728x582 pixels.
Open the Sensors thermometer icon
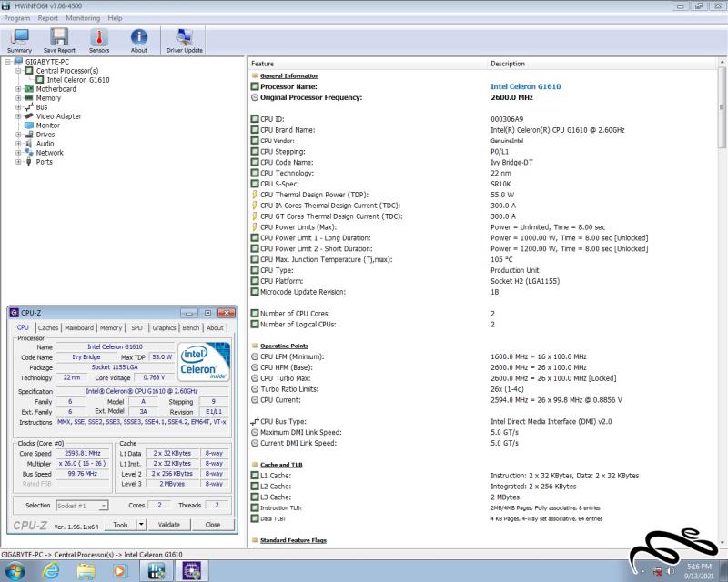[x=99, y=38]
